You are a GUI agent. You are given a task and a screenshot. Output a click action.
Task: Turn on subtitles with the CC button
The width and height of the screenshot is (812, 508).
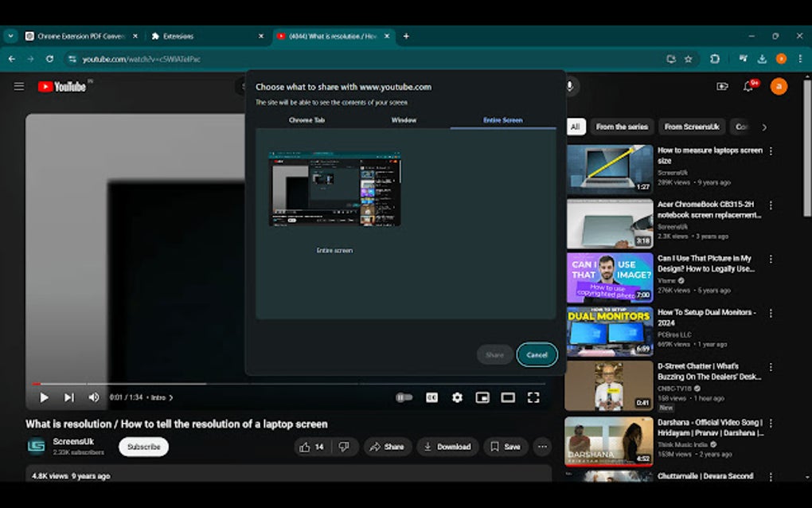pos(431,397)
